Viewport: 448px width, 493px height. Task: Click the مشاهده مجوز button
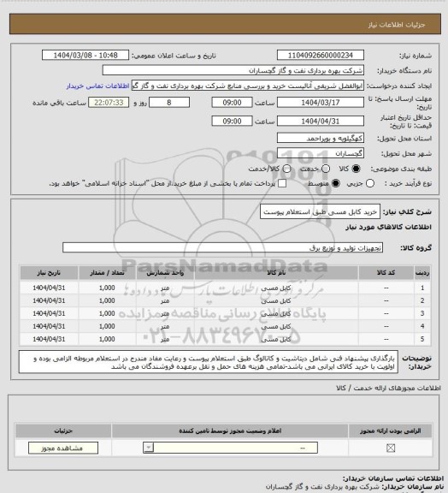pos(63,448)
